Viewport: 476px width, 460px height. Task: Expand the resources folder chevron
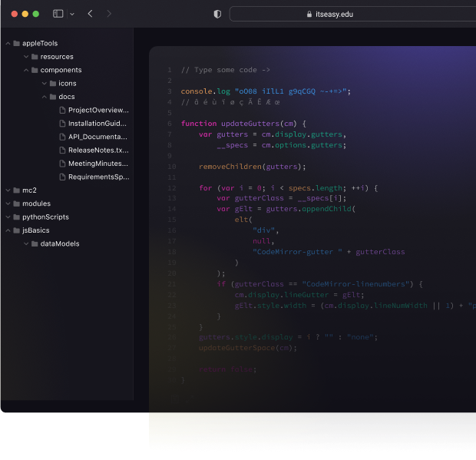point(25,57)
